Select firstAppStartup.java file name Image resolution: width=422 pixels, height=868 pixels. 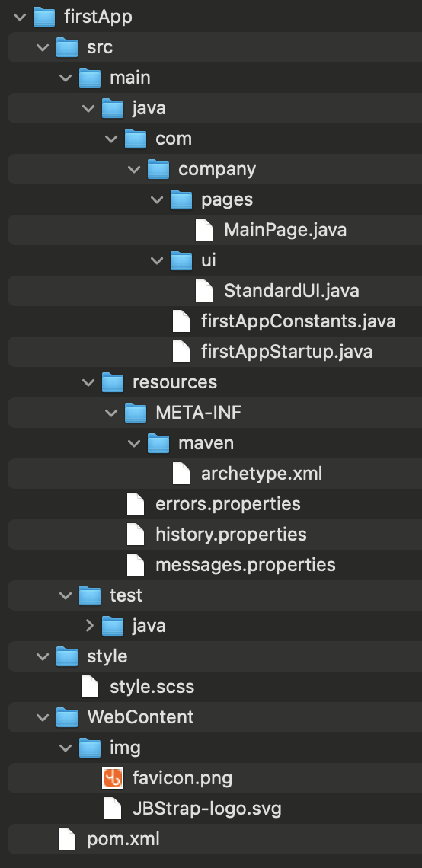(287, 352)
